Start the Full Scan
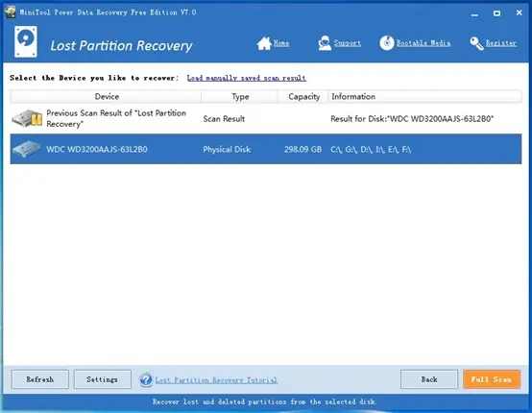The image size is (532, 413). (492, 379)
